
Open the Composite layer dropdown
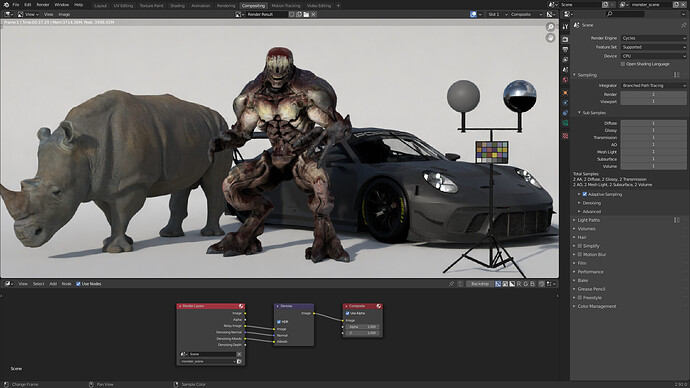pos(526,14)
